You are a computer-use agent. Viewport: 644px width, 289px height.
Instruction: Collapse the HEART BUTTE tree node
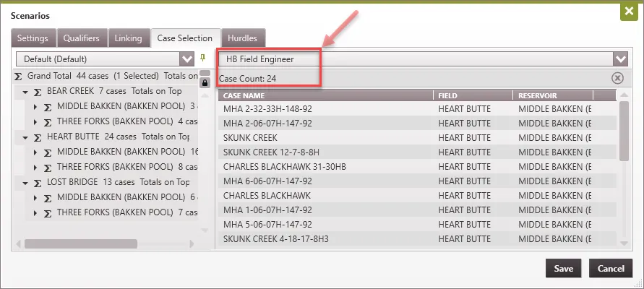point(25,137)
